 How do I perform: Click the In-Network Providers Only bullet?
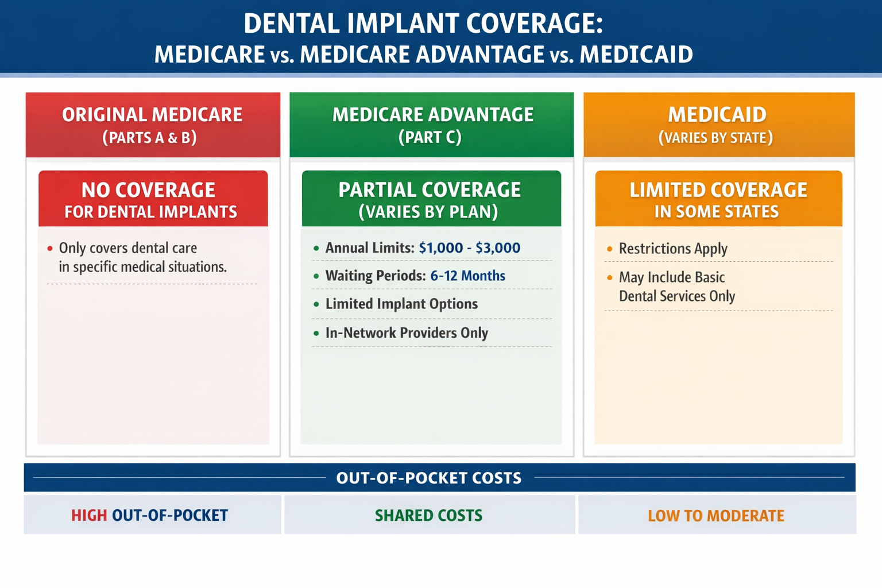[x=406, y=333]
